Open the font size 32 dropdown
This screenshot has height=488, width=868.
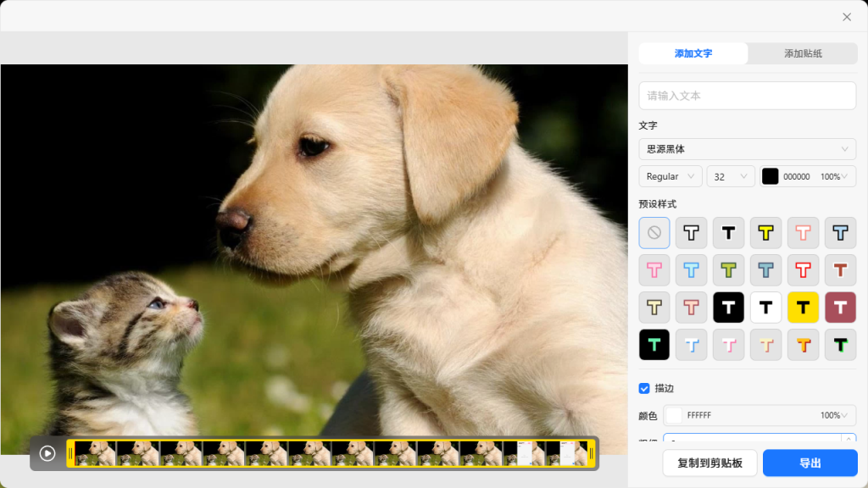(x=730, y=176)
